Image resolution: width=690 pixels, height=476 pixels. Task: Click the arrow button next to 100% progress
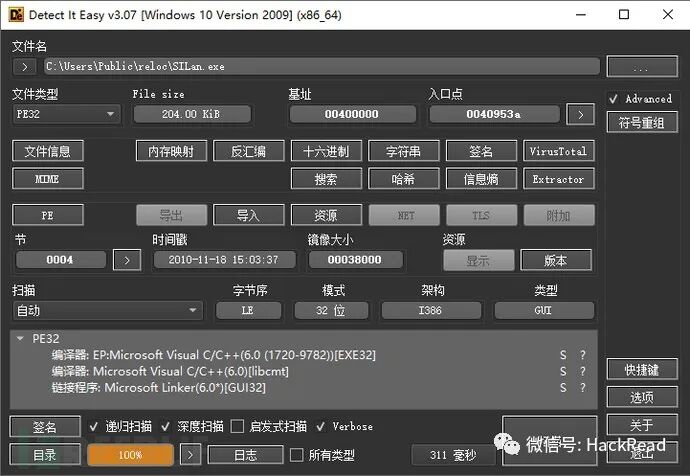[x=191, y=455]
